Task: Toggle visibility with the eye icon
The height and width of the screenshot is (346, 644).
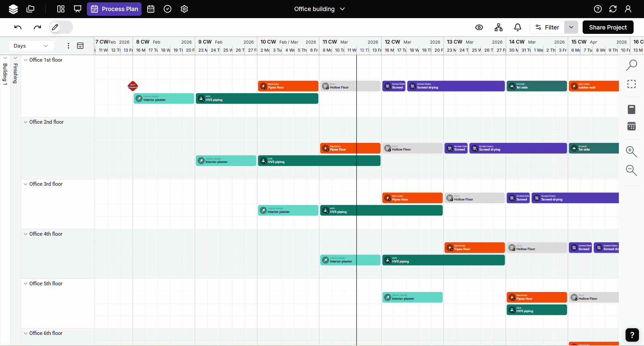Action: [479, 27]
